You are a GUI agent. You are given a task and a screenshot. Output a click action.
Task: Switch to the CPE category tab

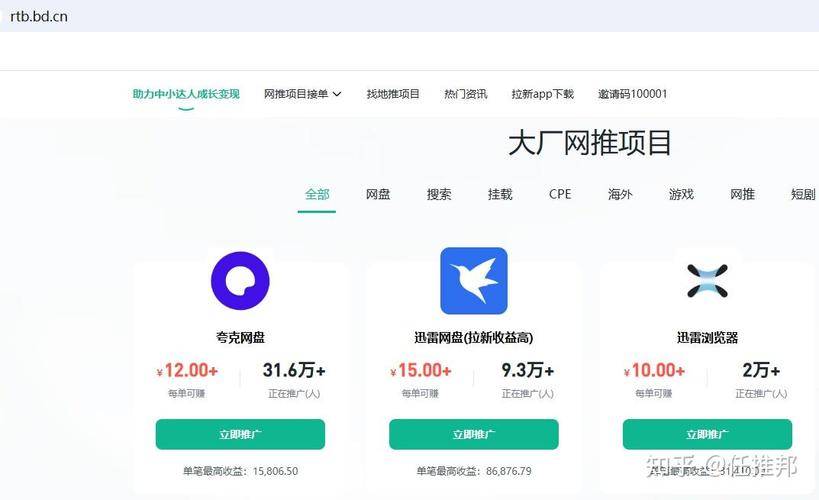[x=560, y=194]
